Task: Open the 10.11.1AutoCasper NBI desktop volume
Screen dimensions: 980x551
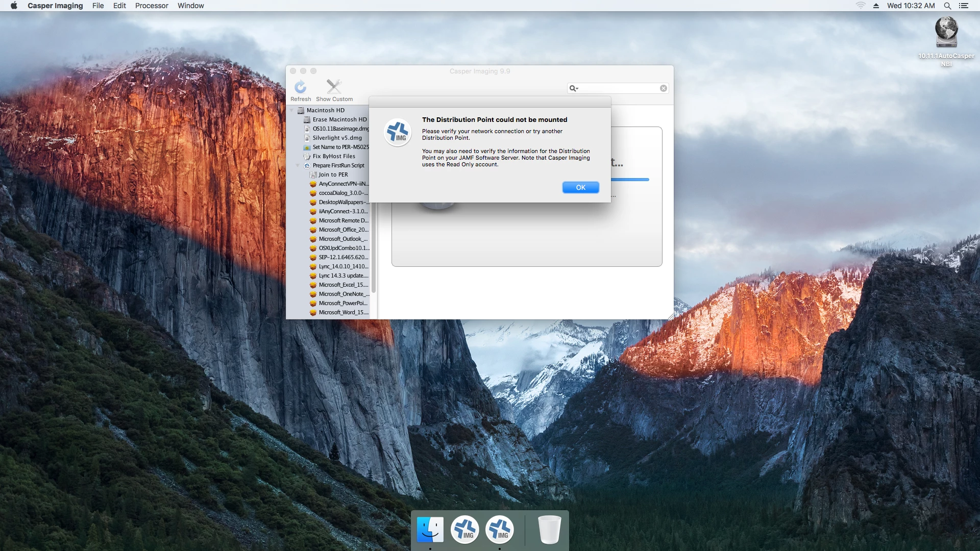Action: (946, 32)
